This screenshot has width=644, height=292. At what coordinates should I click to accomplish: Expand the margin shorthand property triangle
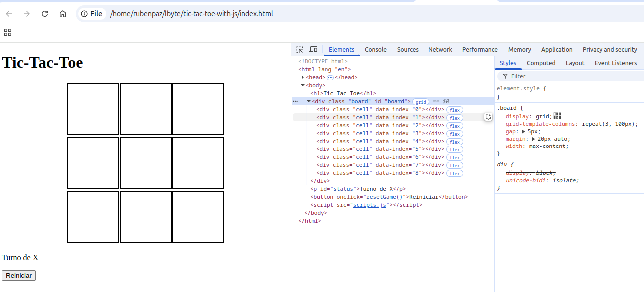coord(534,139)
